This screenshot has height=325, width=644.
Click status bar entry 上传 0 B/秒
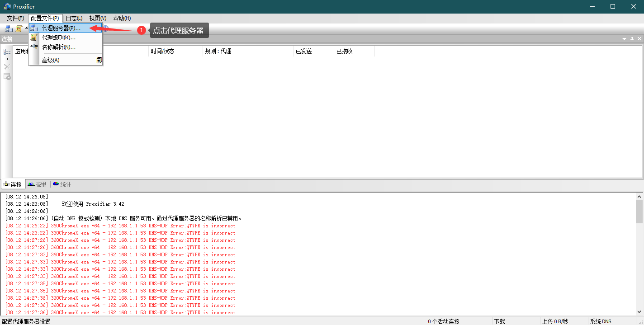click(555, 321)
